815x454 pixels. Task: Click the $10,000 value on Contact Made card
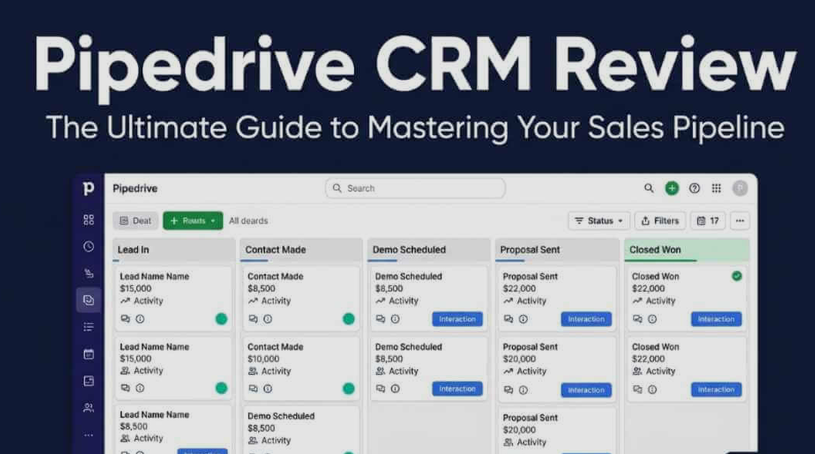264,359
